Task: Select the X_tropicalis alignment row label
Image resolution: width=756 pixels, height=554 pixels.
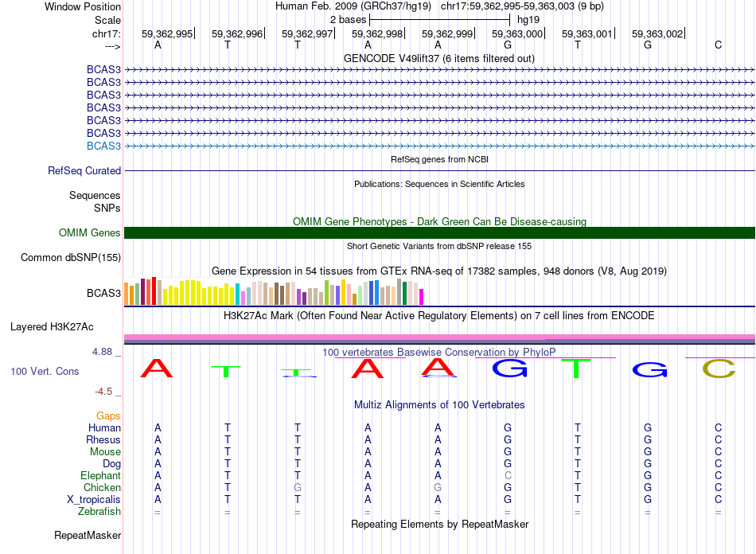Action: coord(94,500)
